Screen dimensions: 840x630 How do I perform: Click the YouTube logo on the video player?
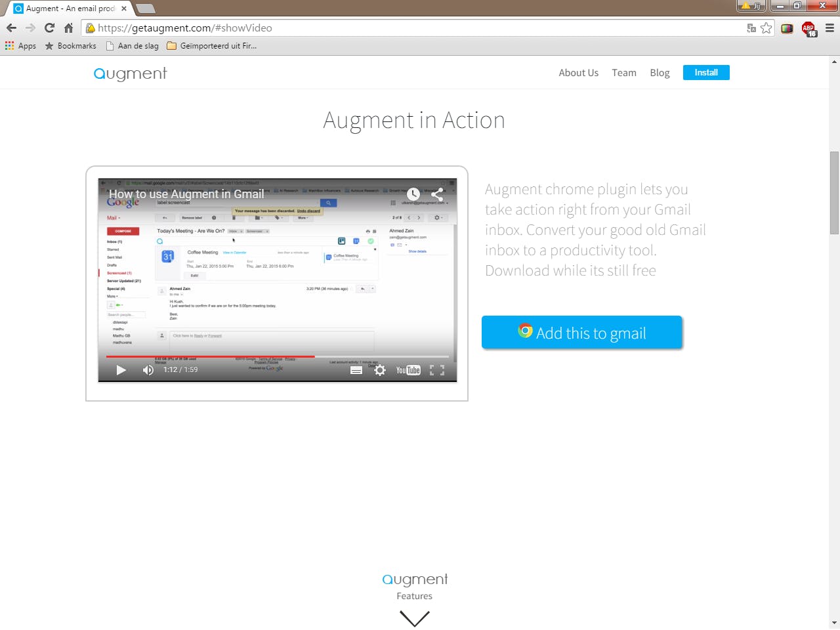pyautogui.click(x=408, y=370)
